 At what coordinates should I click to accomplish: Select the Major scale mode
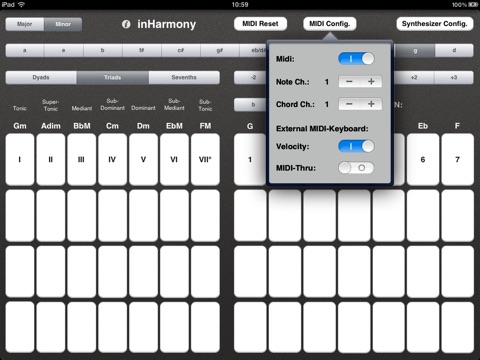point(25,24)
